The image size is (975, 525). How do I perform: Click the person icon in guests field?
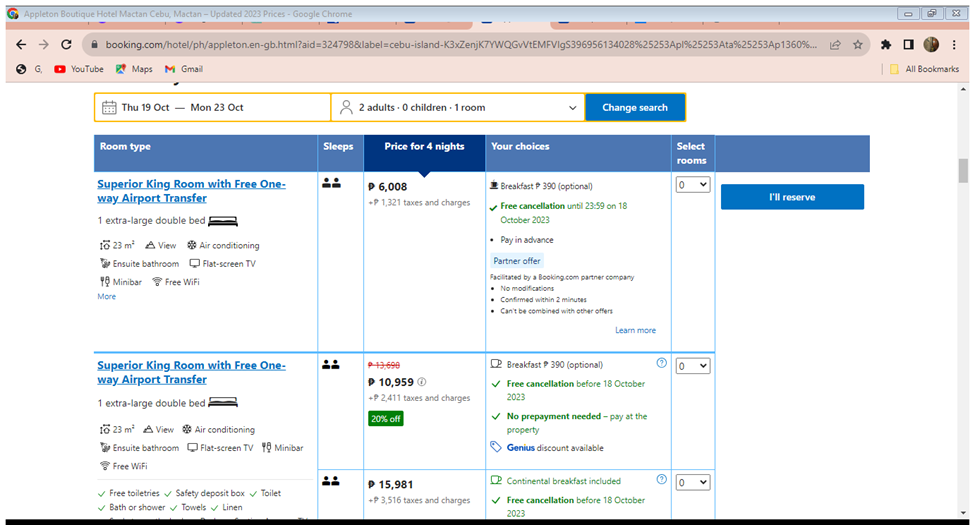coord(346,108)
